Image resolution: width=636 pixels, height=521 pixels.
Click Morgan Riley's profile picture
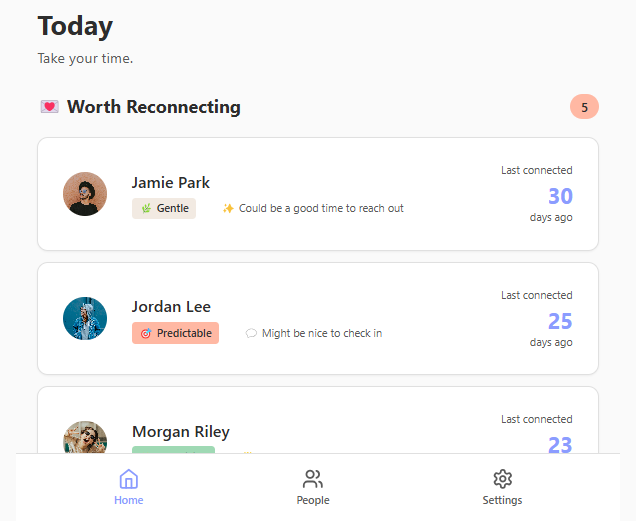tap(85, 440)
